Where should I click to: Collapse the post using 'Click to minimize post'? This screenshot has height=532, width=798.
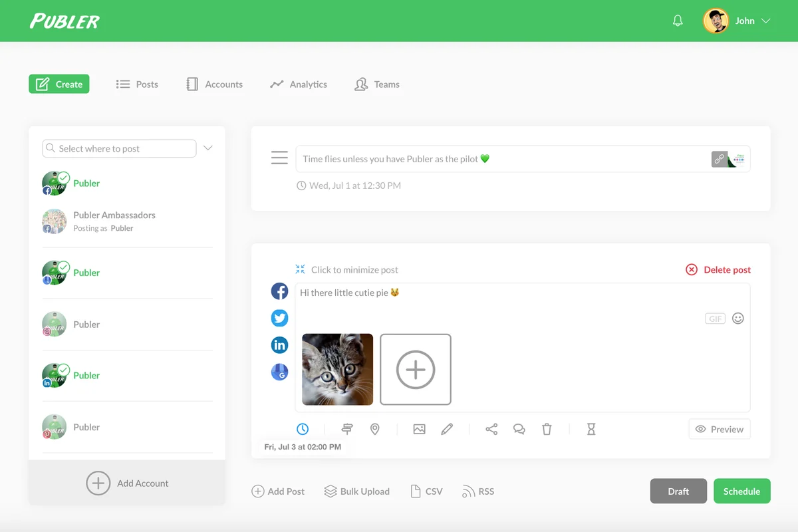point(346,269)
